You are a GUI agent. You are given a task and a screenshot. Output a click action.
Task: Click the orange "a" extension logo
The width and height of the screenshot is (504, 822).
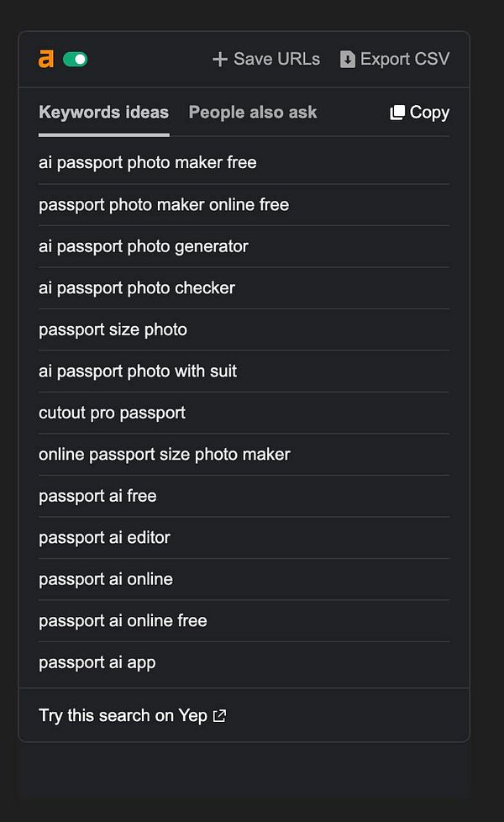44,59
